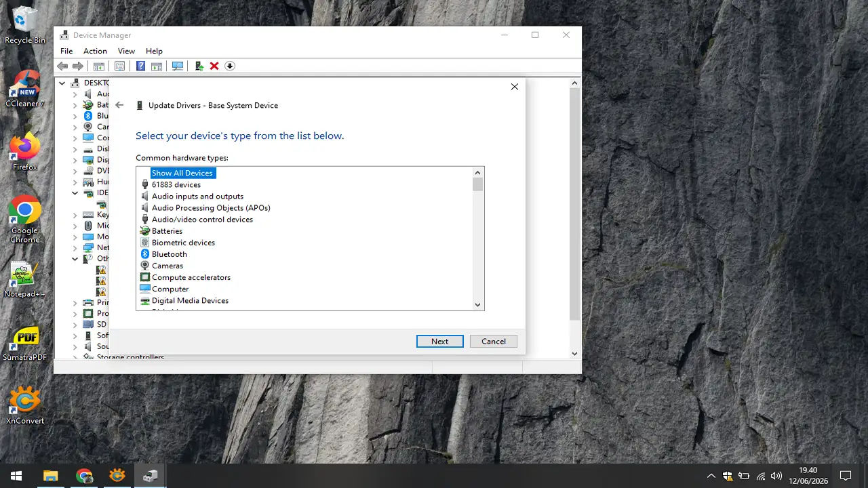
Task: Click the Disable device down-arrow circle icon
Action: coord(230,66)
